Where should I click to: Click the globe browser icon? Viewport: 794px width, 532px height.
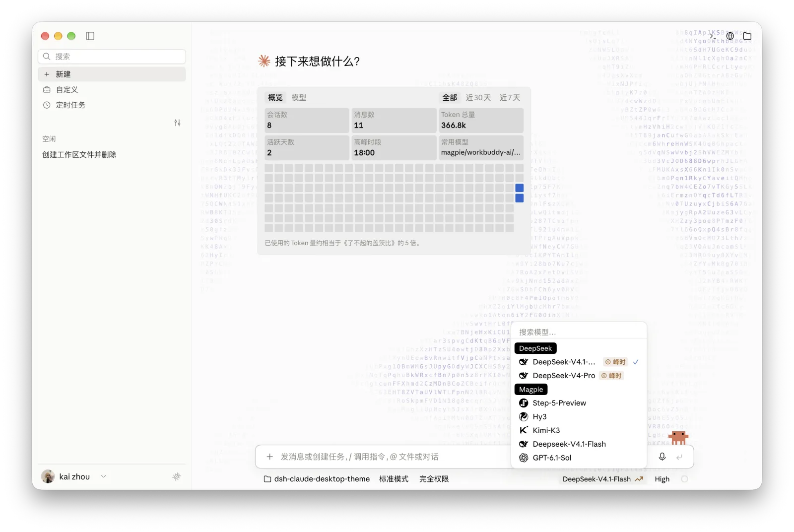point(730,36)
